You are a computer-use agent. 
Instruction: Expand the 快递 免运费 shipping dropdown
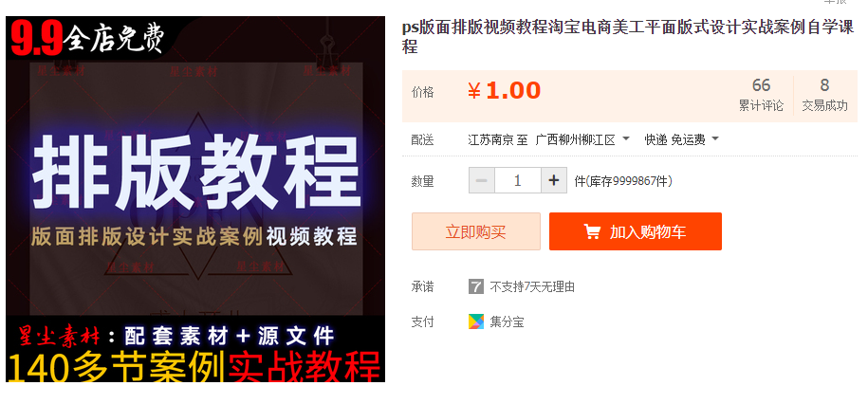681,139
